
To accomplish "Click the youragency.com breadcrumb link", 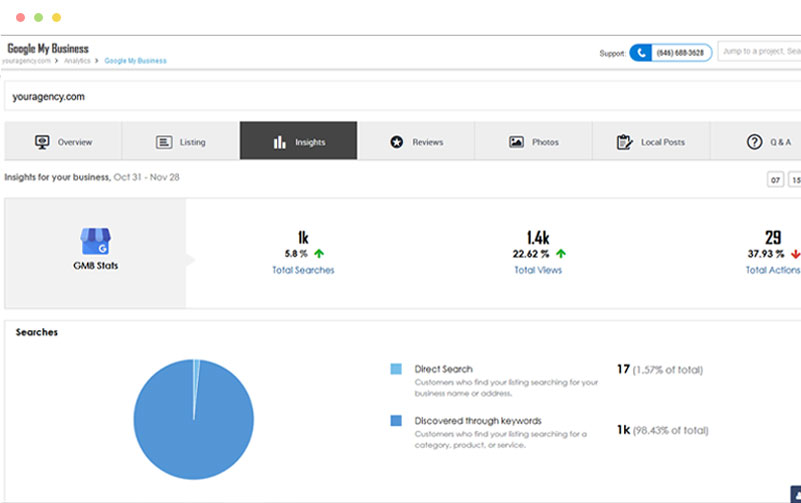I will pyautogui.click(x=27, y=61).
